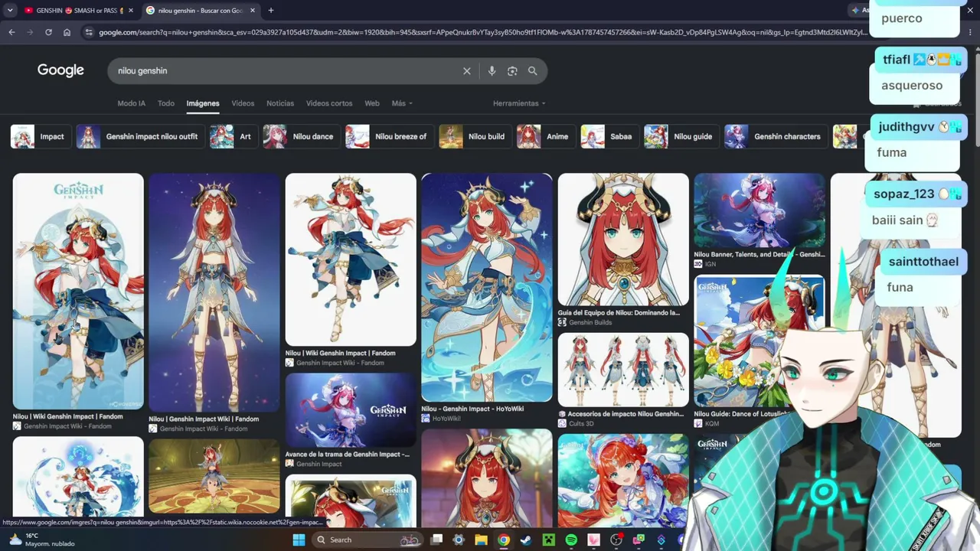Click the address bar URL
This screenshot has width=980, height=551.
[x=482, y=32]
